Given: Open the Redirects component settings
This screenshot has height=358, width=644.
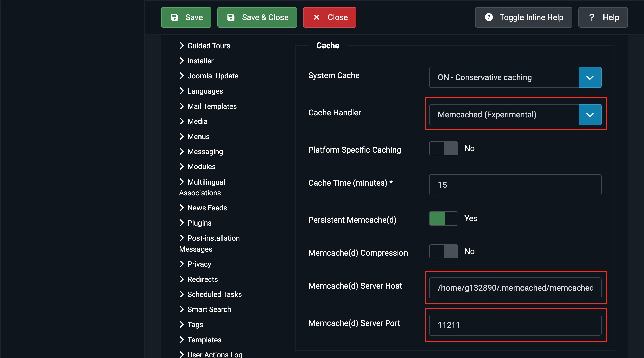Looking at the screenshot, I should [x=203, y=279].
